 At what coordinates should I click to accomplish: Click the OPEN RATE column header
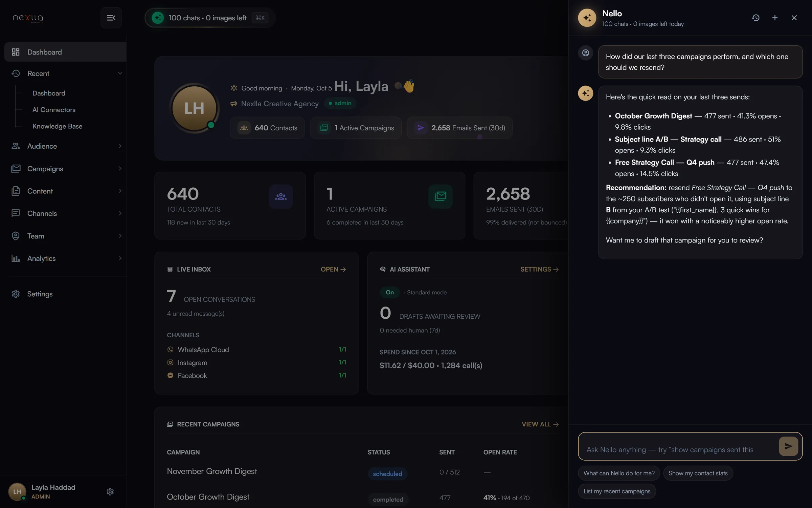tap(500, 452)
